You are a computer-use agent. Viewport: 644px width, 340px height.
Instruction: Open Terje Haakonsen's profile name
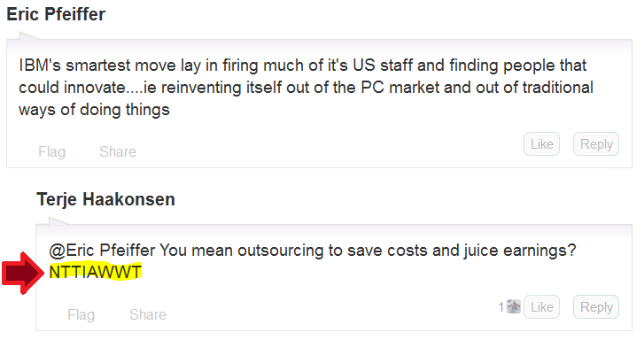(105, 199)
